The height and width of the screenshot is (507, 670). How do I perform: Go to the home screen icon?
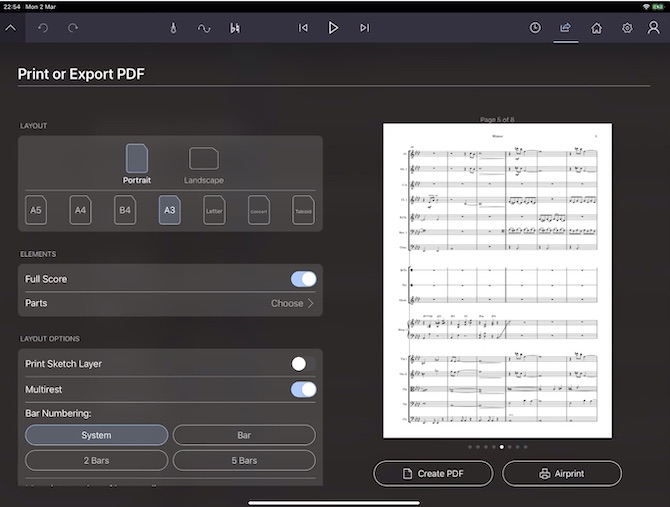click(596, 28)
